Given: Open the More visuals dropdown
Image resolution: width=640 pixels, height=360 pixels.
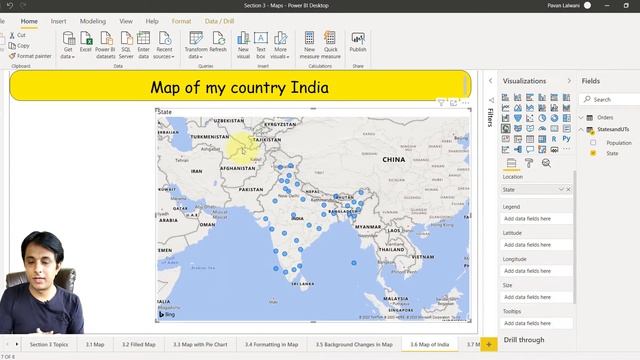Looking at the screenshot, I should pos(280,45).
